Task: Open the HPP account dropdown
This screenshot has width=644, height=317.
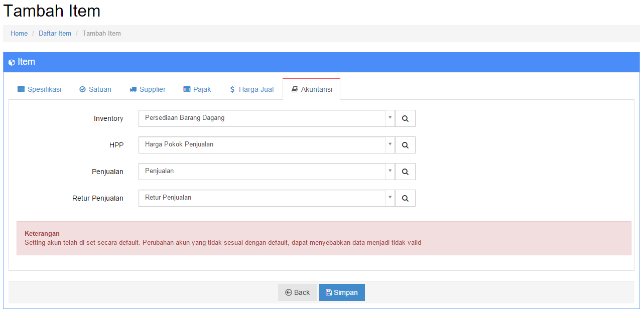Action: point(390,144)
